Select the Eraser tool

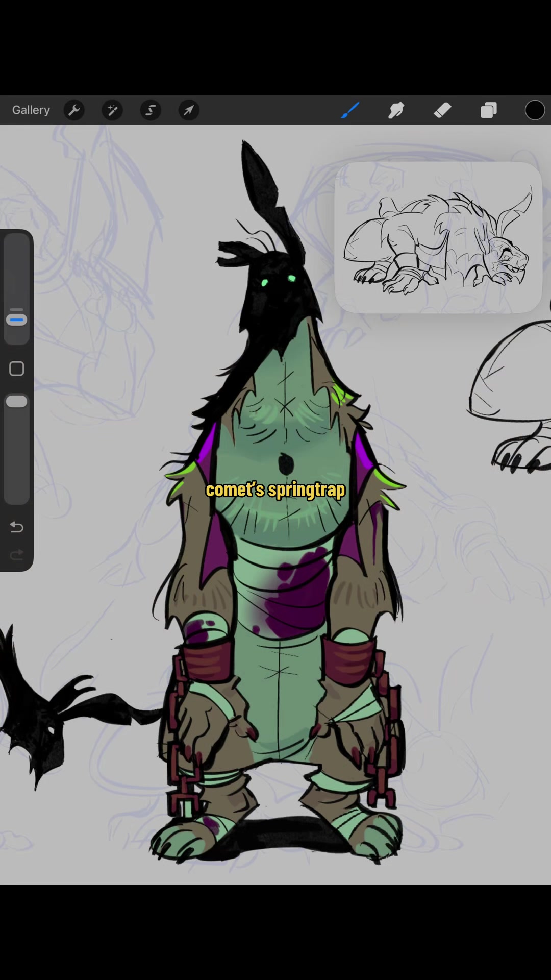pos(442,110)
